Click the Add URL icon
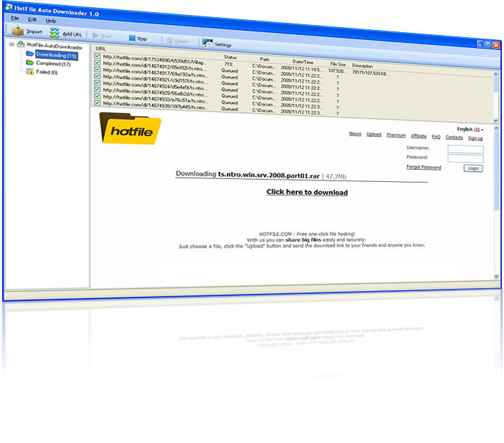The height and width of the screenshot is (443, 504). tap(55, 32)
